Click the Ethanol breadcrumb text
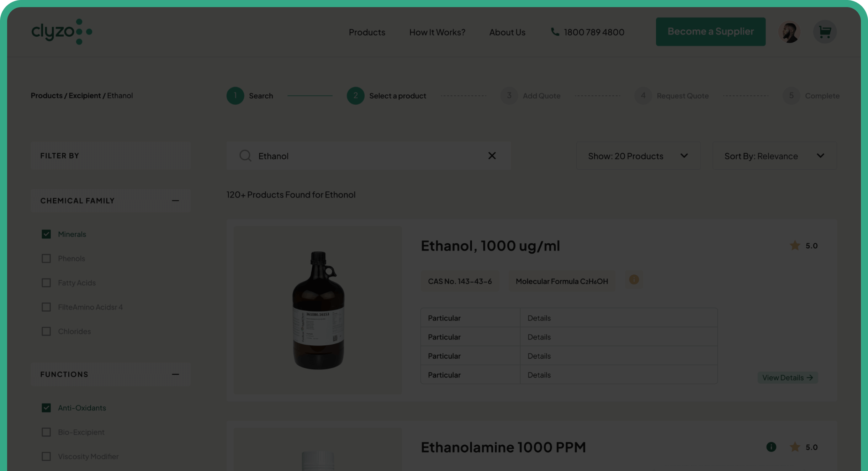 tap(120, 95)
